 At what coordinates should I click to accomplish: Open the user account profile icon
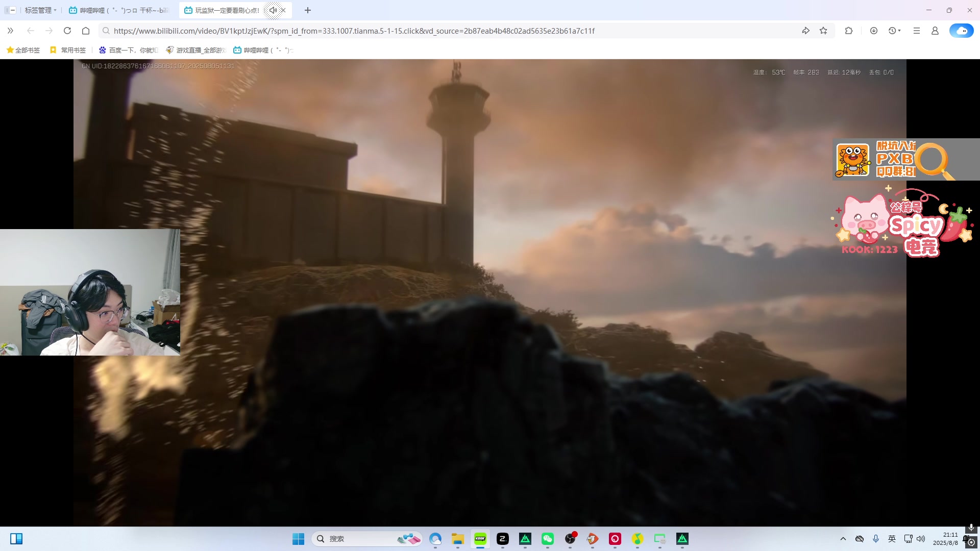tap(935, 31)
